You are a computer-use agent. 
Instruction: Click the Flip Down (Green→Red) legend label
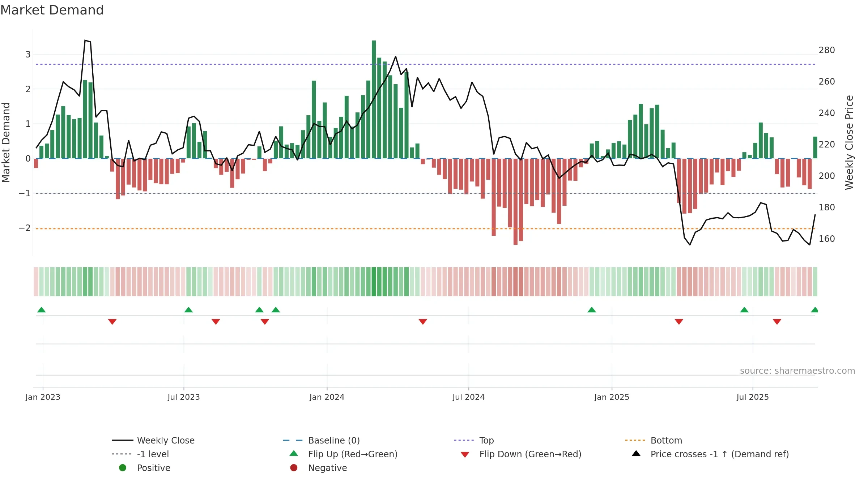[530, 454]
